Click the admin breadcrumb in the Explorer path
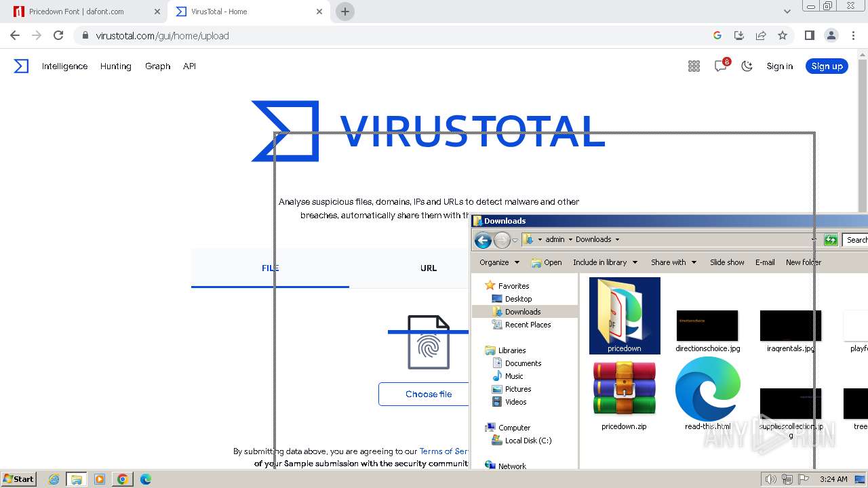Viewport: 868px width, 488px height. point(555,239)
